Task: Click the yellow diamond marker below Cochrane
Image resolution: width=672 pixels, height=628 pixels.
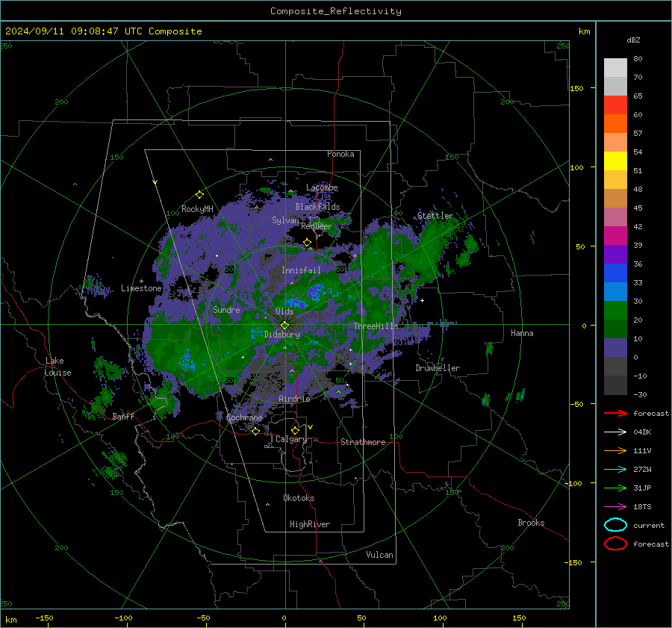Action: [x=255, y=432]
